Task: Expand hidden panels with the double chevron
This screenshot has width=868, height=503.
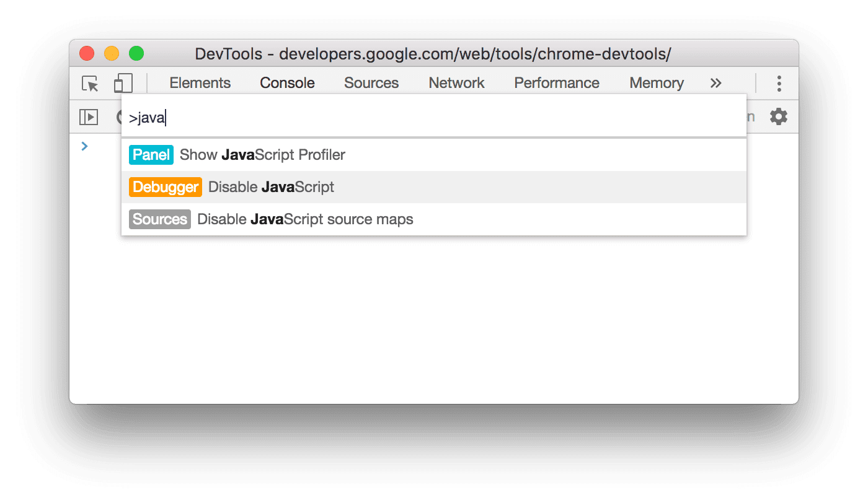Action: (715, 82)
